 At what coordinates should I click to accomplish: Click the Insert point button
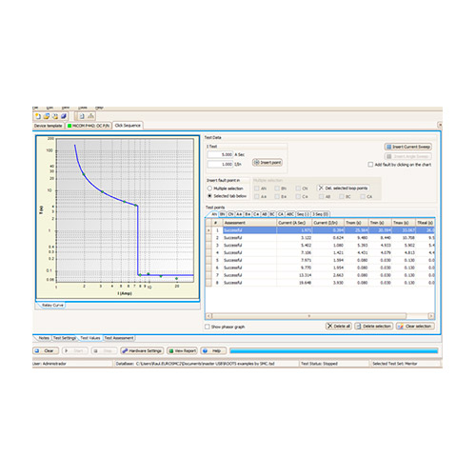coord(268,163)
